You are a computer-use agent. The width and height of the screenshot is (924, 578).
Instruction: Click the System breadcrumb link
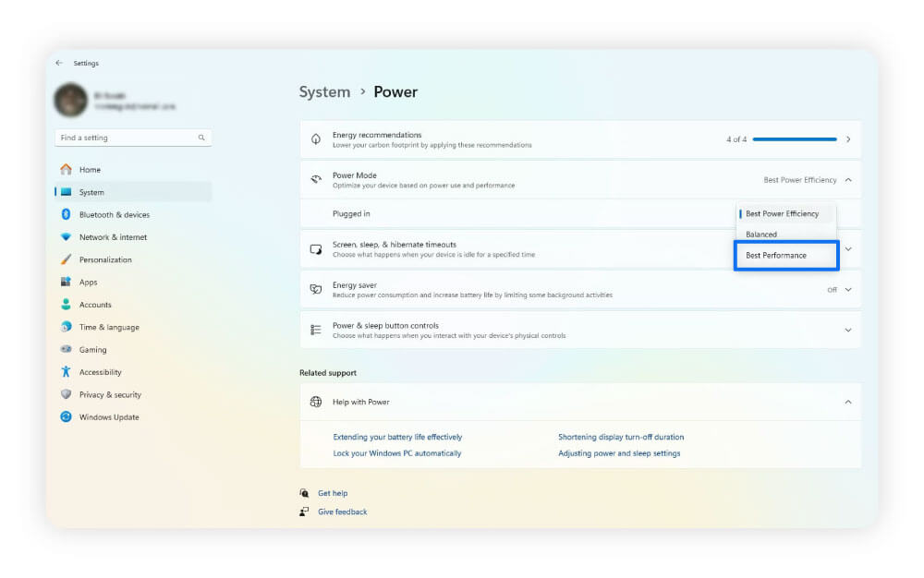(x=324, y=91)
